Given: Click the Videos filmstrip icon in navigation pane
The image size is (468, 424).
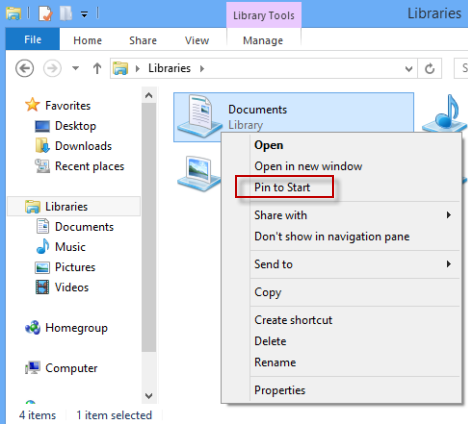Looking at the screenshot, I should tap(42, 287).
